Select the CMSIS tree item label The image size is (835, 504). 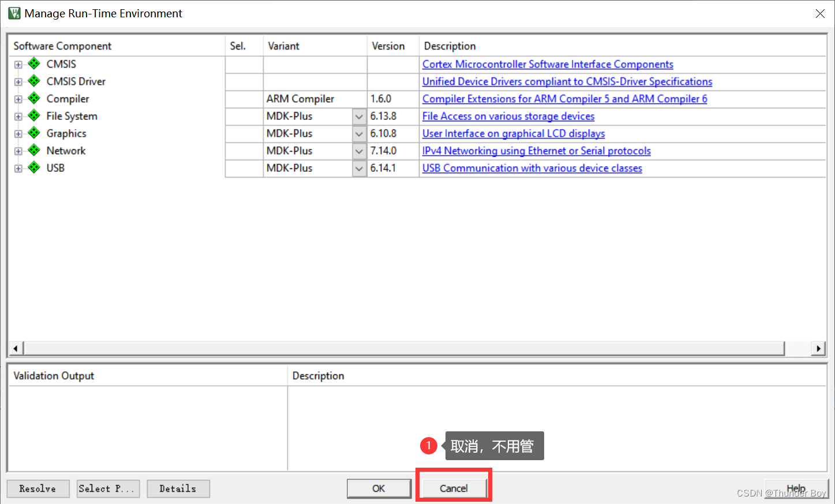61,64
